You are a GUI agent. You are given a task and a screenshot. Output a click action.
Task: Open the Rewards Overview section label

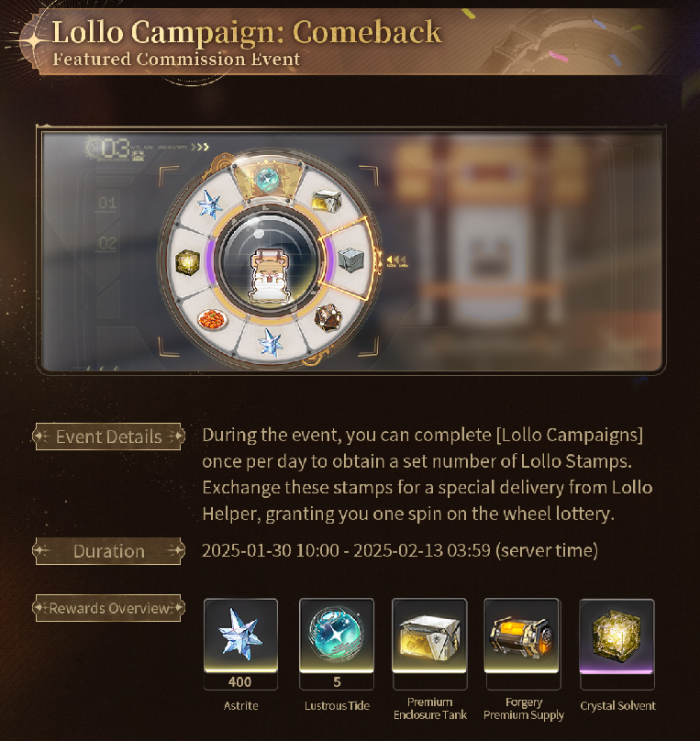[108, 608]
